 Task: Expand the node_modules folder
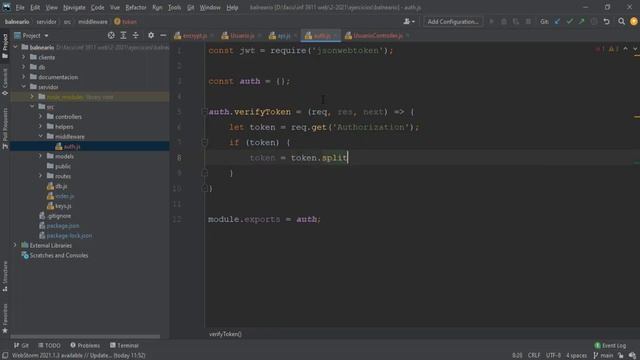32,97
